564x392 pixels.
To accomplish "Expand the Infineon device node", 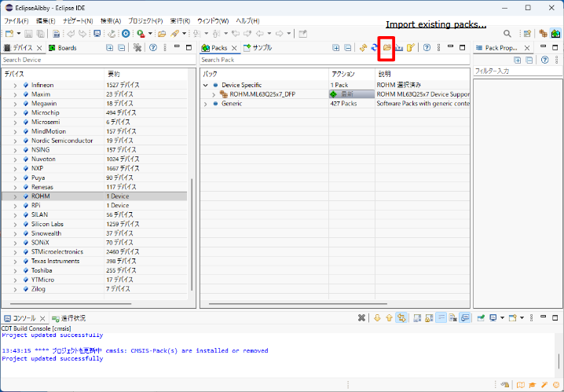I will click(x=15, y=85).
